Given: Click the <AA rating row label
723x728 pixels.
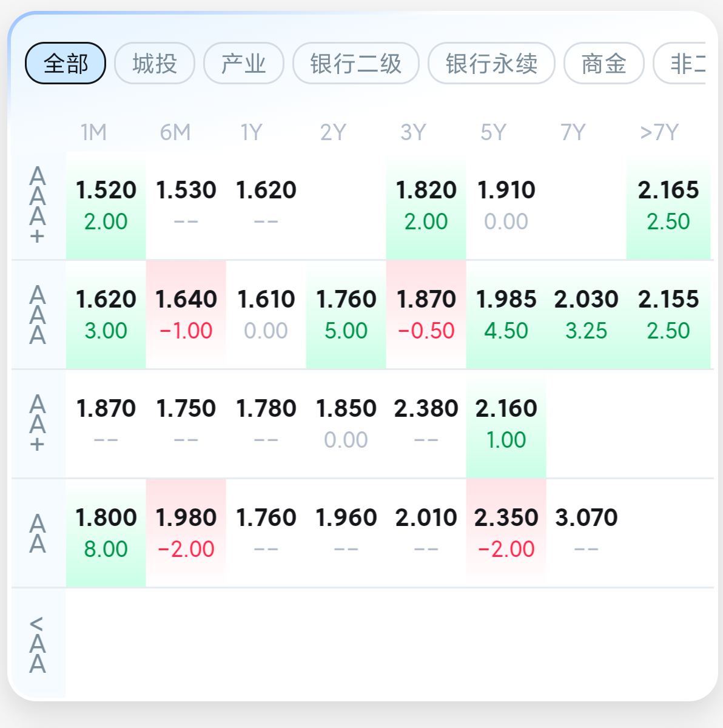Looking at the screenshot, I should tap(38, 644).
